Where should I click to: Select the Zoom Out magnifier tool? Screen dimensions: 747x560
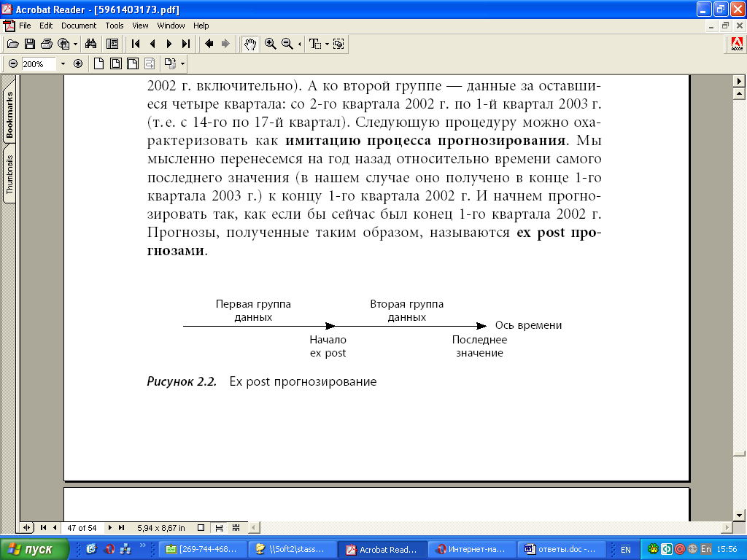(x=287, y=44)
